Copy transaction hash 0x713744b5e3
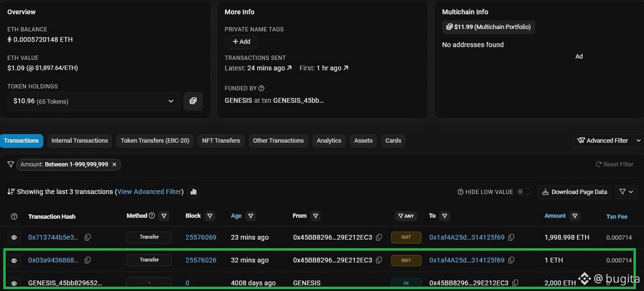 [x=87, y=237]
